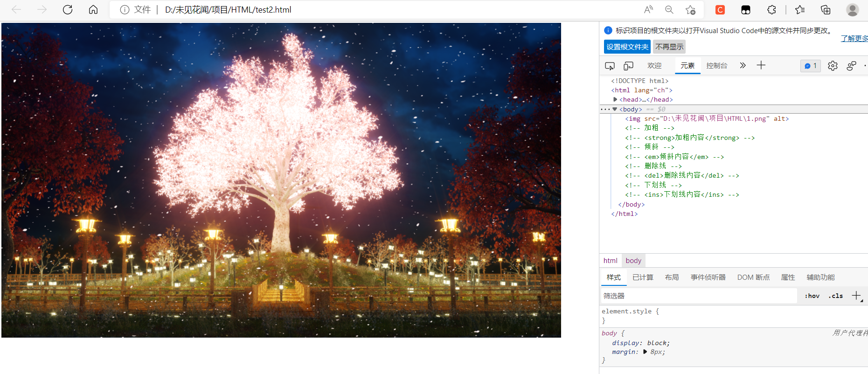
Task: Switch to the 控制台 tab
Action: 716,66
